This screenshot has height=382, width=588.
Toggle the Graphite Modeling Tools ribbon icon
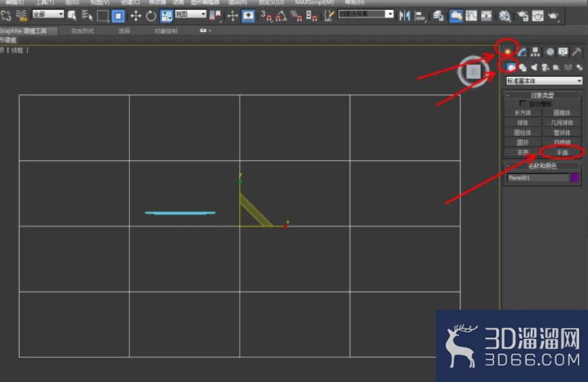(456, 16)
